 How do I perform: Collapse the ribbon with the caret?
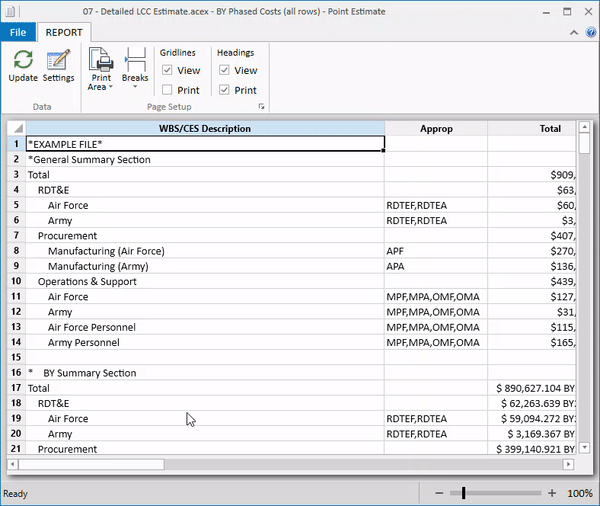[574, 31]
